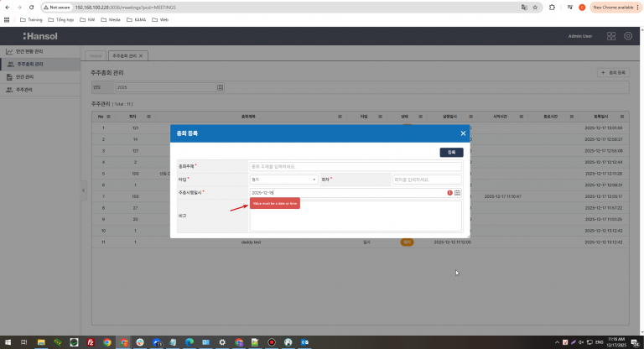
Task: Select 주주총회 관리 in sidebar
Action: click(40, 64)
